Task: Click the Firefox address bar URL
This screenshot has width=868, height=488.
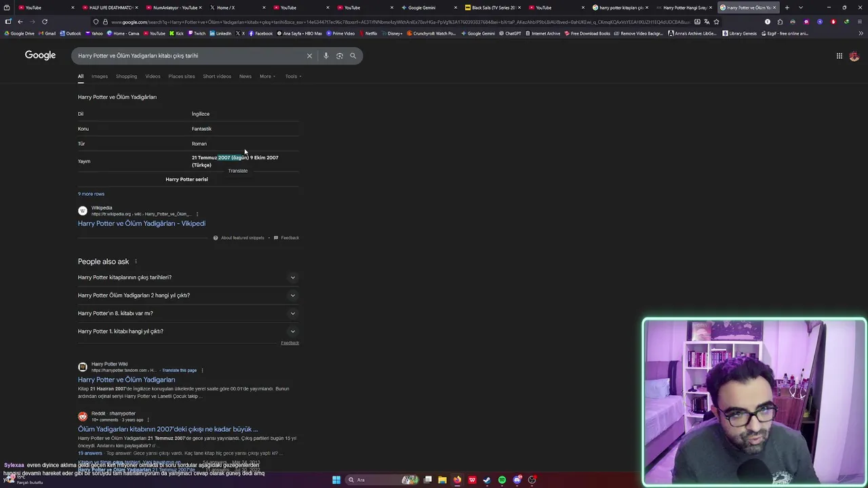Action: click(x=400, y=22)
